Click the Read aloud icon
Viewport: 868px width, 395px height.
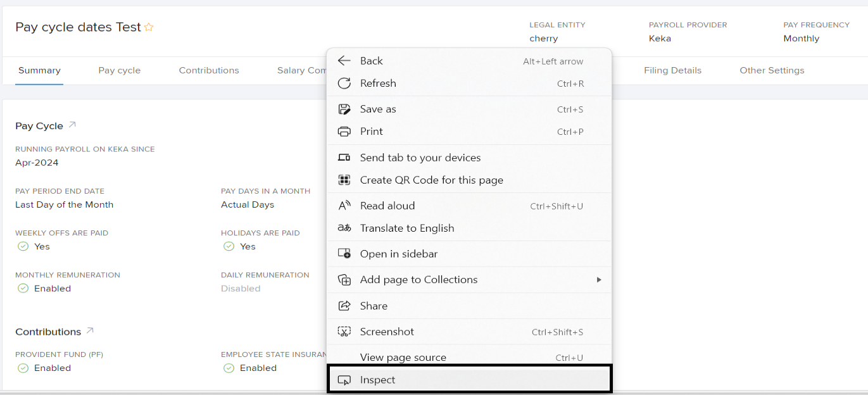click(344, 206)
